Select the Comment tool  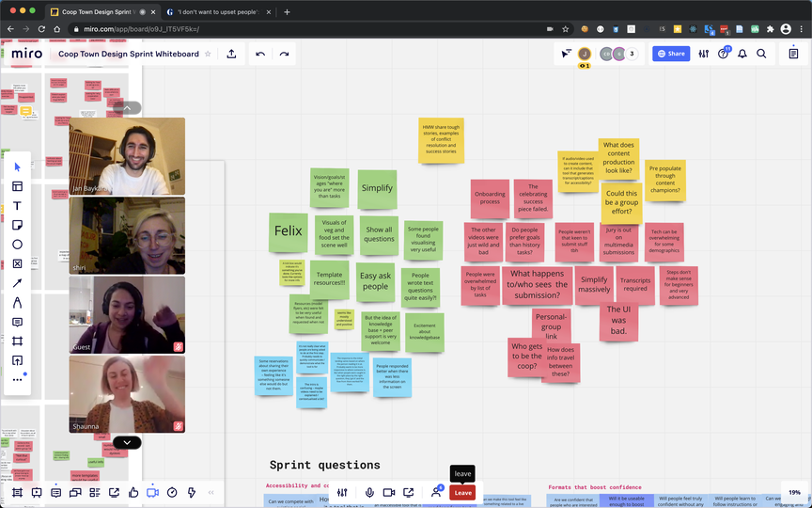coord(17,322)
